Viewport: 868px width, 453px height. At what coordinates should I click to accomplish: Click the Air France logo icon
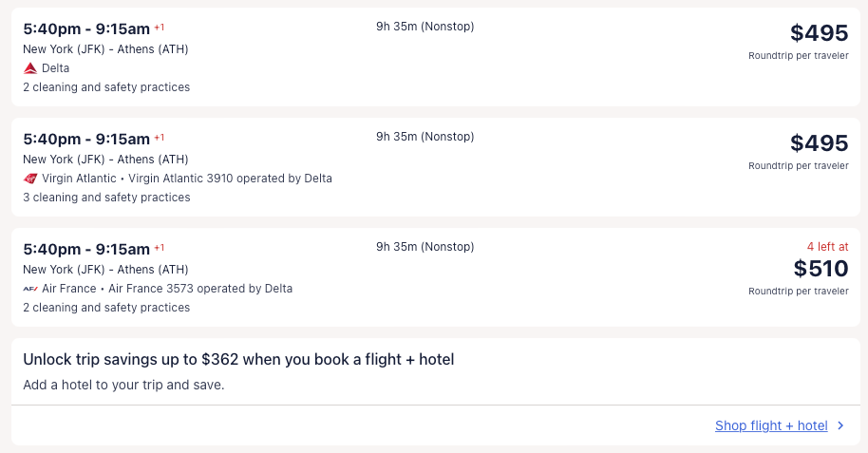point(30,289)
